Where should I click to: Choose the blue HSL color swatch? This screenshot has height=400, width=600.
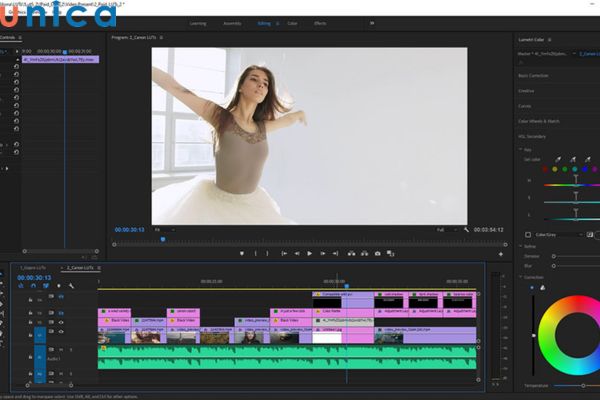[585, 169]
